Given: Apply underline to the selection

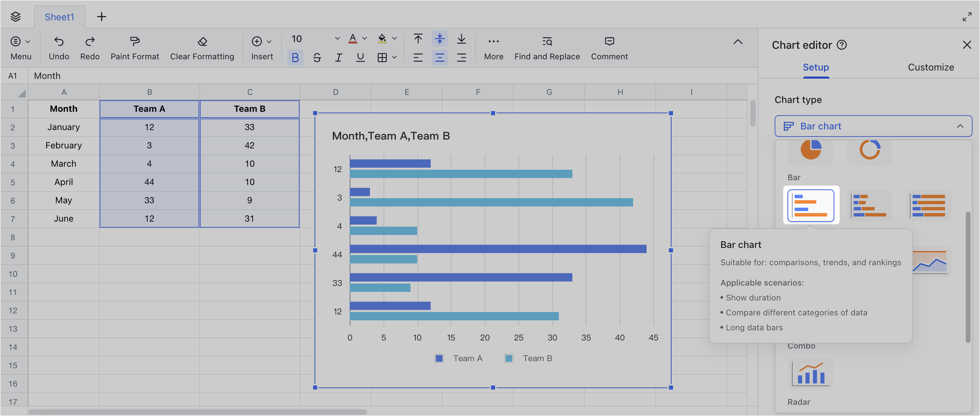Looking at the screenshot, I should point(360,57).
